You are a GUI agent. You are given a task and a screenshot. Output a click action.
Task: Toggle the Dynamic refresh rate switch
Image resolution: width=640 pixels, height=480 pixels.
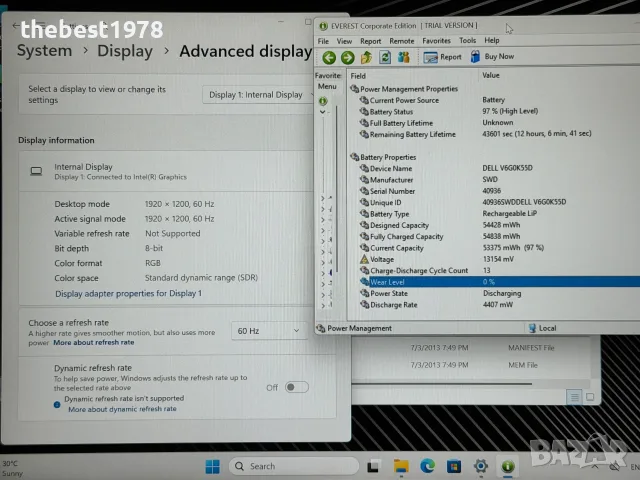pyautogui.click(x=297, y=387)
